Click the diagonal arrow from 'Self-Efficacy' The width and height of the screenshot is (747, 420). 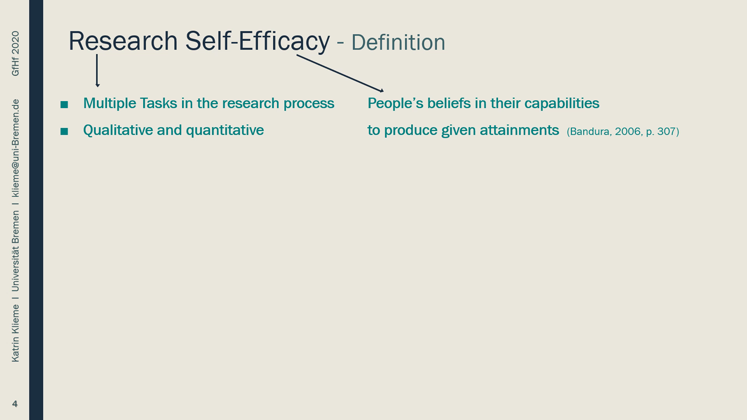[x=340, y=73]
